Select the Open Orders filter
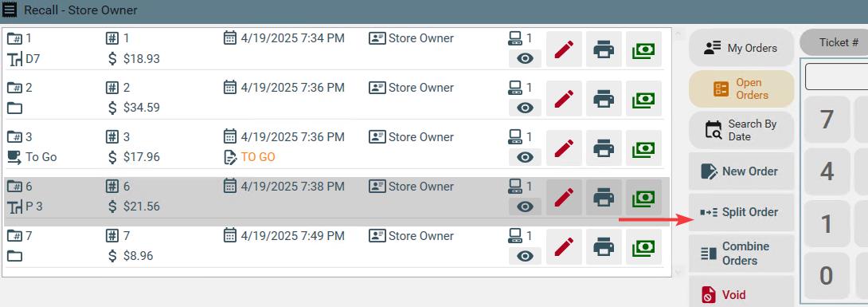This screenshot has width=868, height=307. 741,89
